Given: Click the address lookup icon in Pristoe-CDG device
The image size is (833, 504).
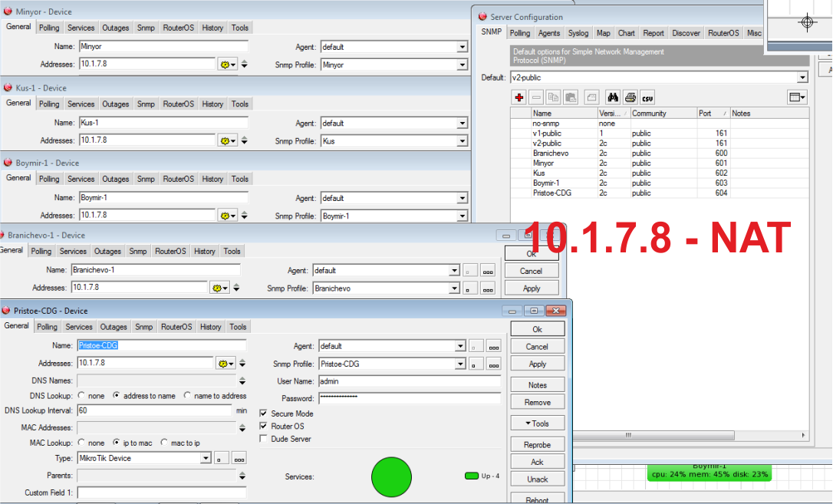Looking at the screenshot, I should (x=227, y=364).
